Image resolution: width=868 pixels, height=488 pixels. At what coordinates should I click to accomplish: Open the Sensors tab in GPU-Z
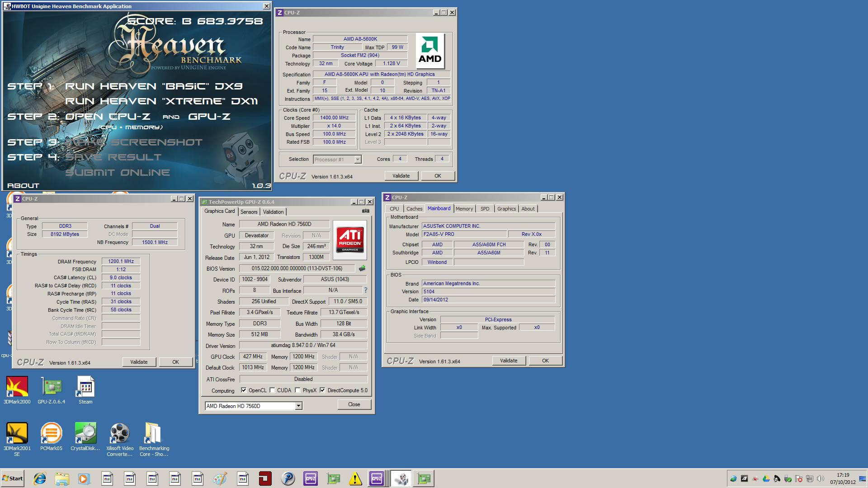(x=249, y=212)
